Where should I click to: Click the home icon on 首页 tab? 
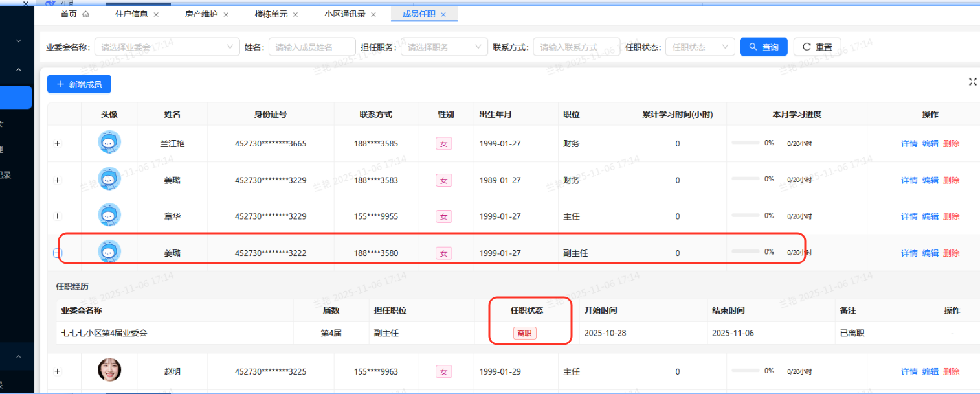click(x=86, y=14)
